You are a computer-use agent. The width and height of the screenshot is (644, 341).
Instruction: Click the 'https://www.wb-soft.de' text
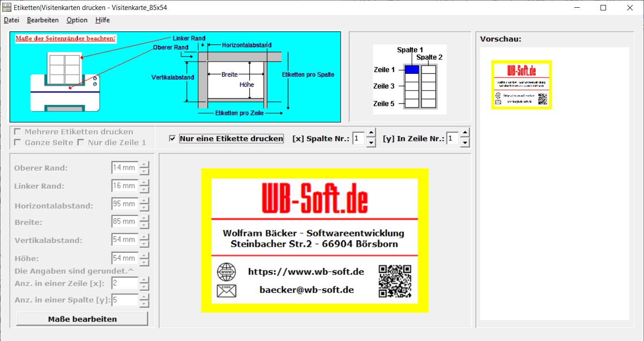(x=306, y=272)
